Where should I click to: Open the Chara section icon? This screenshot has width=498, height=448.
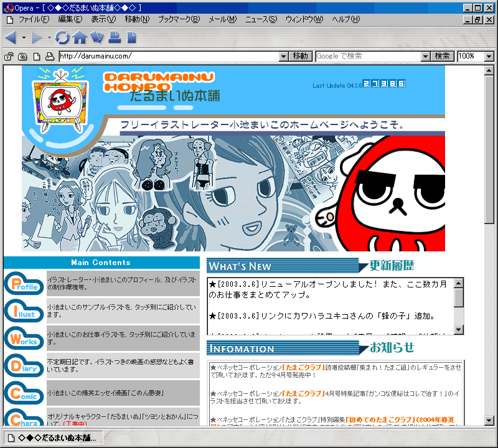[x=24, y=418]
